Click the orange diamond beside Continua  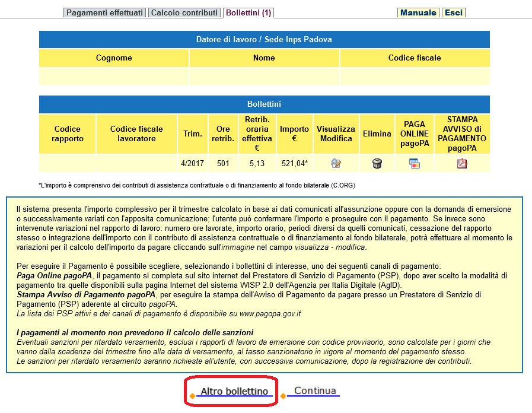(x=283, y=395)
